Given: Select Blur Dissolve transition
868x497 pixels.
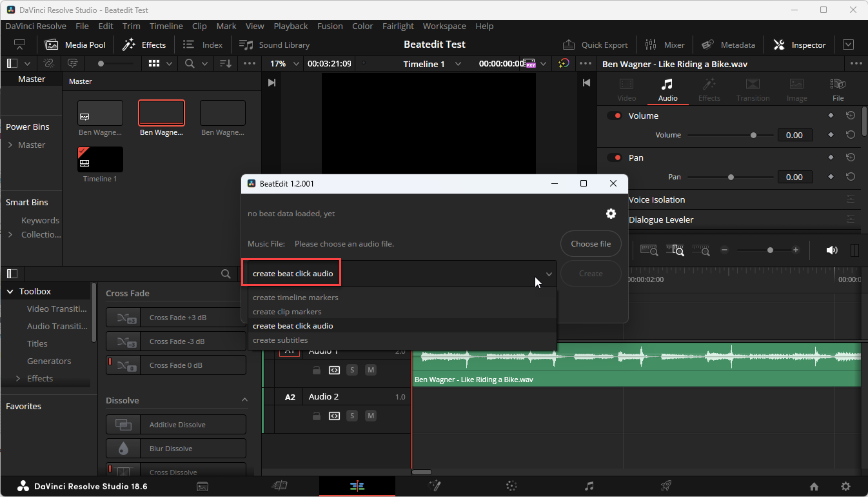Looking at the screenshot, I should point(176,449).
